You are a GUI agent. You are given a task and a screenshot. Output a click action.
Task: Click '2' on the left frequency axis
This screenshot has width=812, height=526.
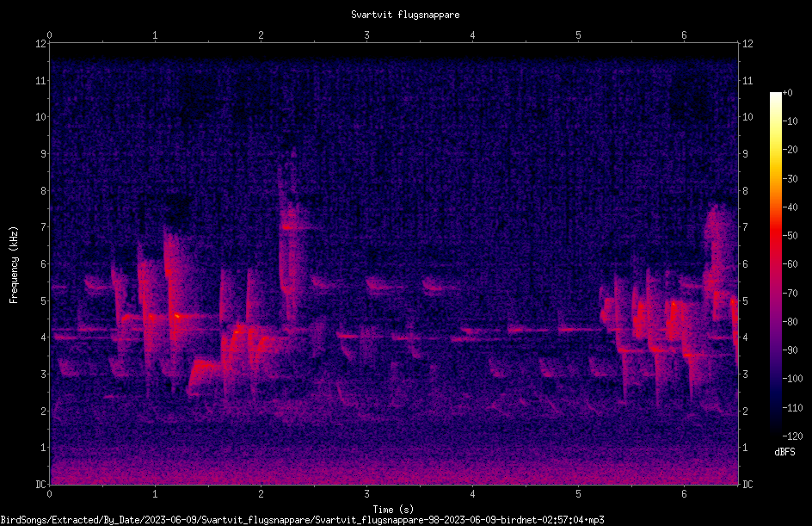(x=43, y=411)
